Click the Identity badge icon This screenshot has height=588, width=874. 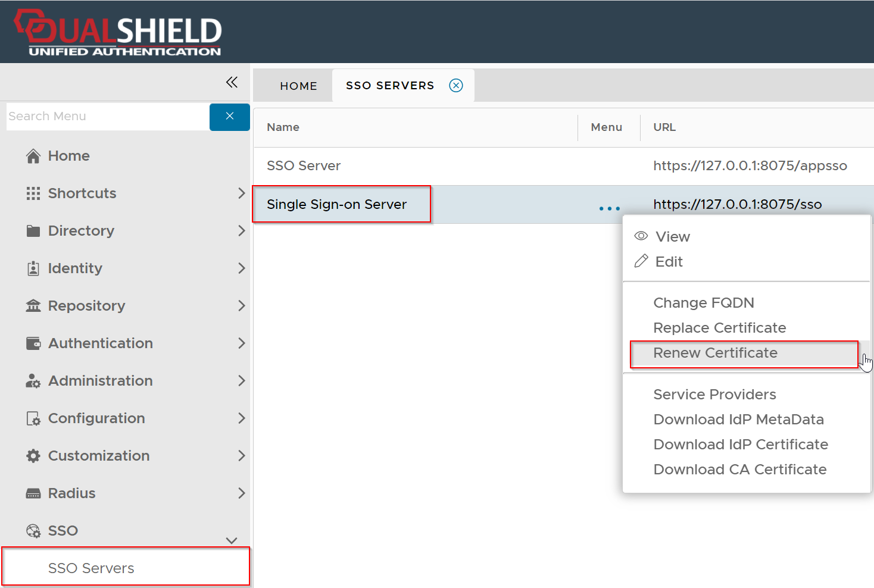[x=33, y=268]
